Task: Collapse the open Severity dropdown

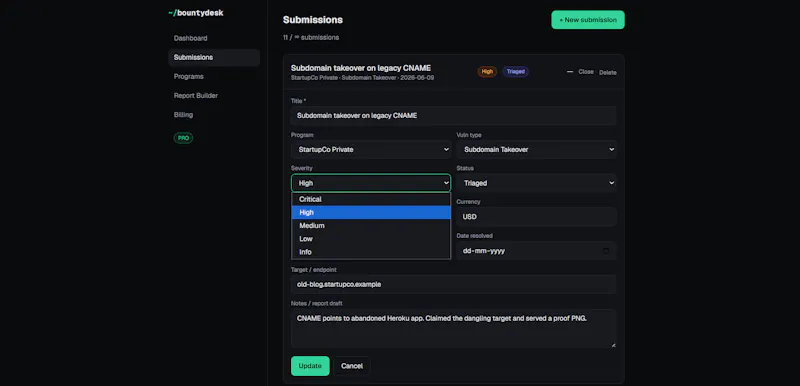Action: pos(371,183)
